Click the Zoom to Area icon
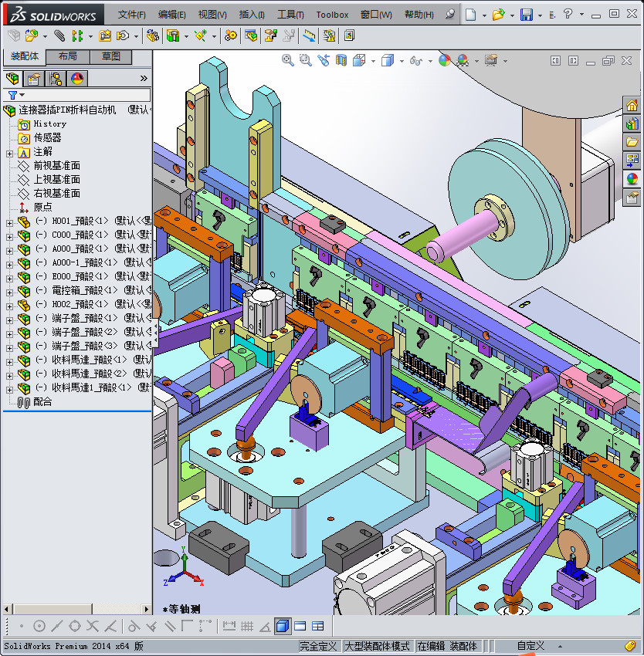Screen dimensions: 644x656 (306, 61)
